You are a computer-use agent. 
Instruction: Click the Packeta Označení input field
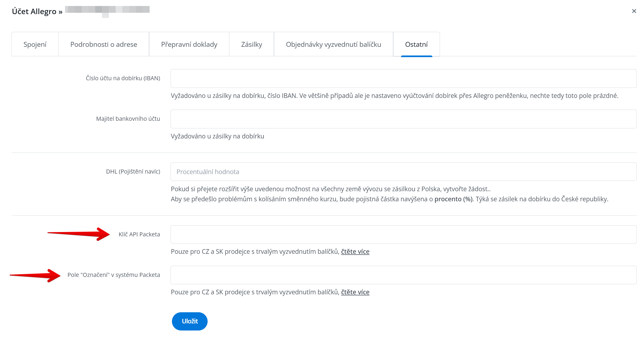pyautogui.click(x=403, y=275)
